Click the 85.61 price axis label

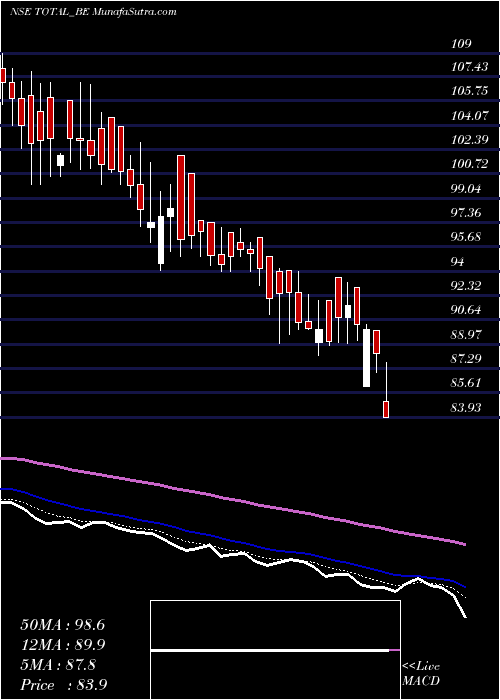click(466, 382)
